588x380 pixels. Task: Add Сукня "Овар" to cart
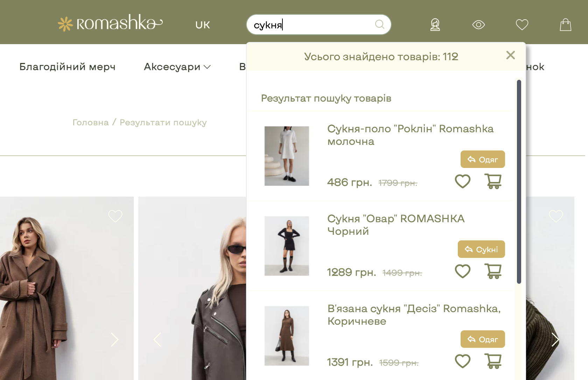point(493,271)
